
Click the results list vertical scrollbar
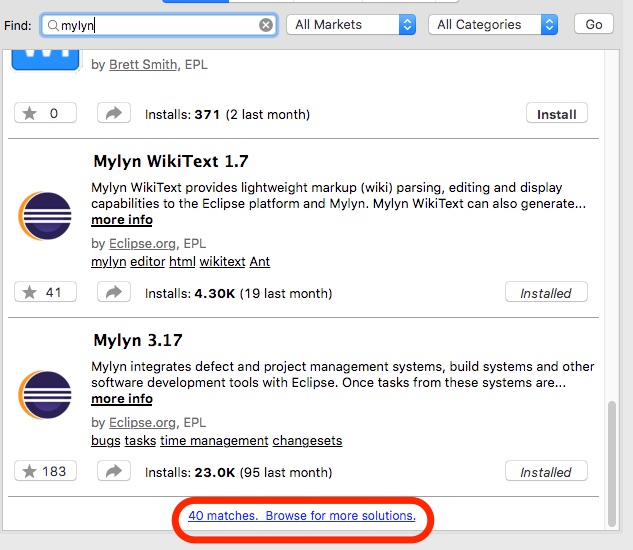612,464
